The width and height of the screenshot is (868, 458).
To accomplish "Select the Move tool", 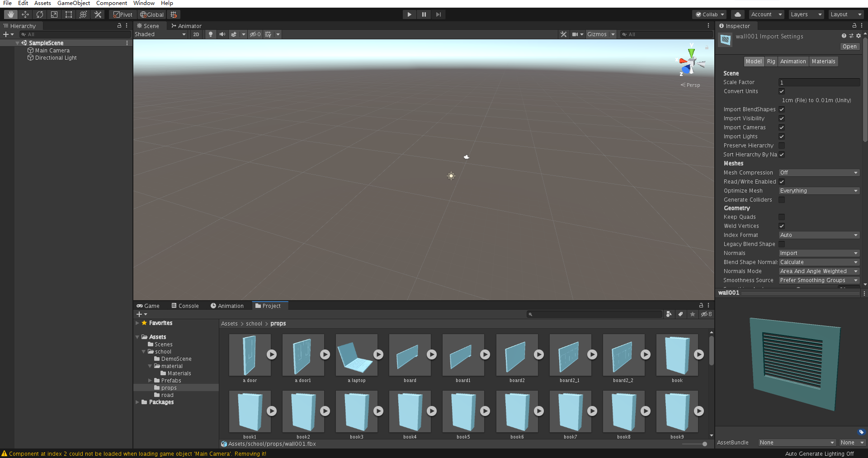I will click(25, 14).
